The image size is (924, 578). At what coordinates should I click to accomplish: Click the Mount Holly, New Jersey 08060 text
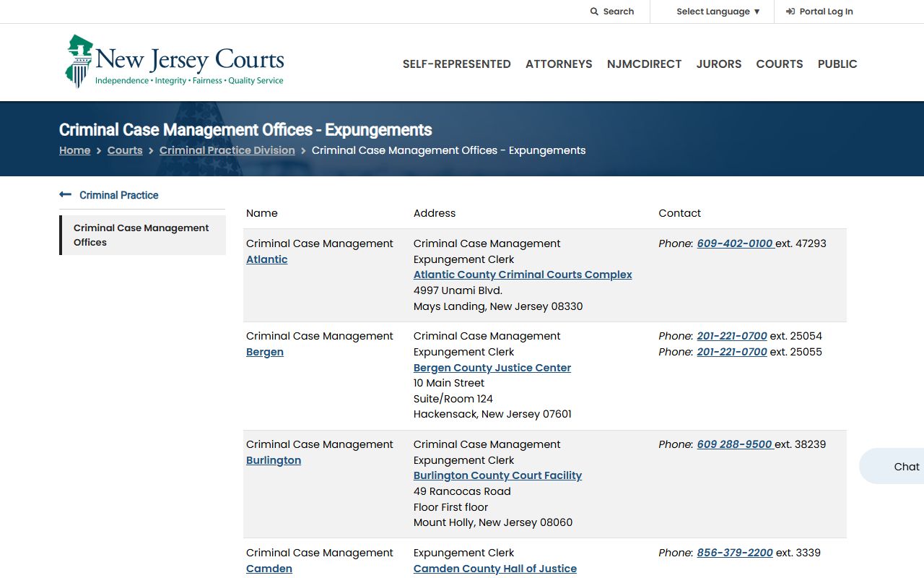tap(493, 522)
